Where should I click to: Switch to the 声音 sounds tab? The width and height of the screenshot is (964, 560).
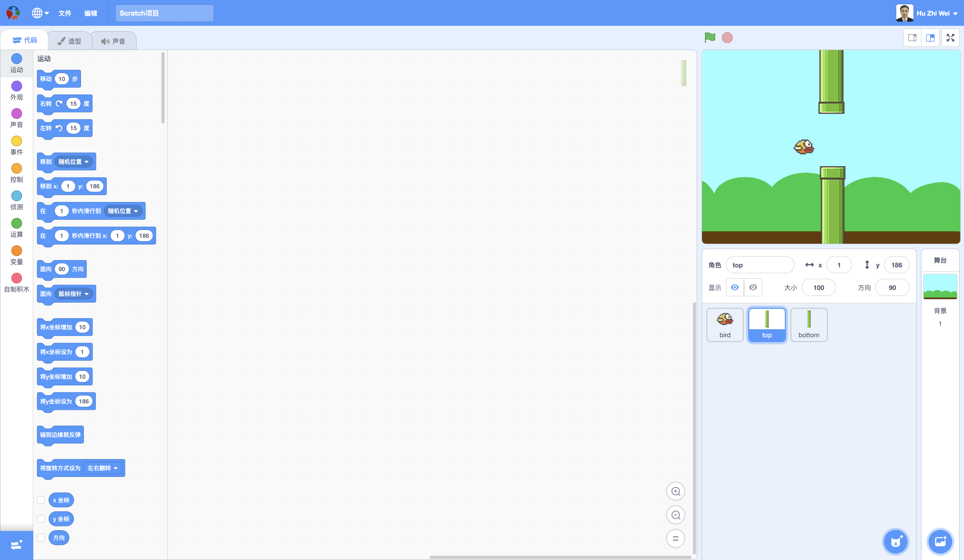(114, 41)
